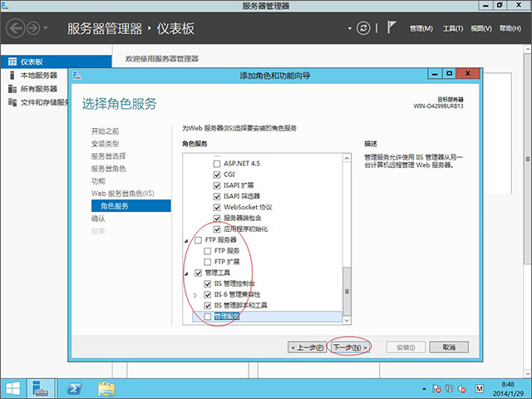Open the dropdown arrow beside refresh icon
The image size is (532, 399).
click(350, 28)
